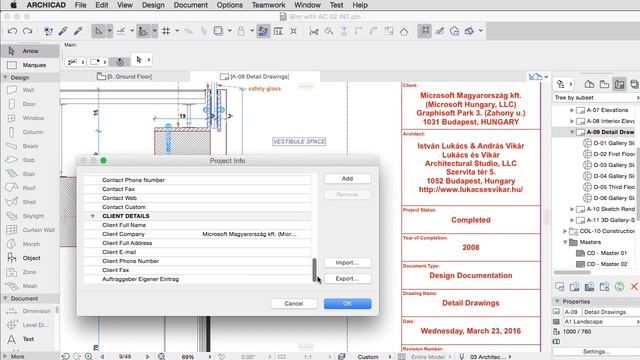Select D-01 Gallery drawing in Navigator

pyautogui.click(x=609, y=143)
